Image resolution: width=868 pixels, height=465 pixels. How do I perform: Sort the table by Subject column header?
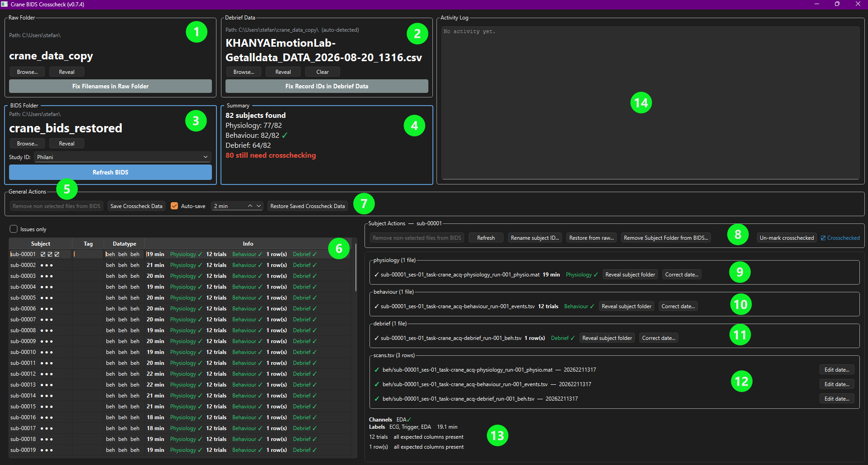(x=40, y=243)
